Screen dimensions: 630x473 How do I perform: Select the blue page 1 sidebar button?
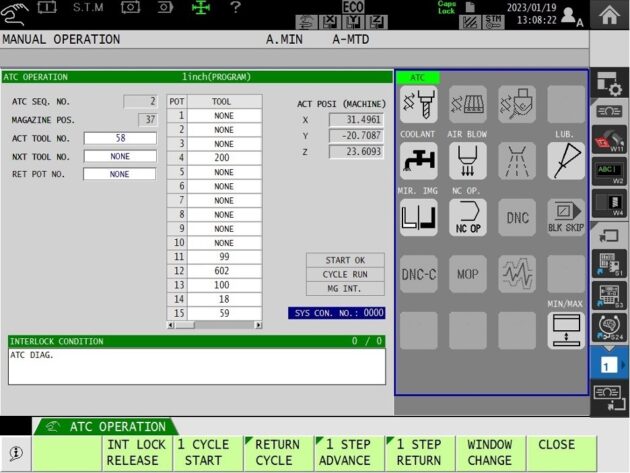609,365
